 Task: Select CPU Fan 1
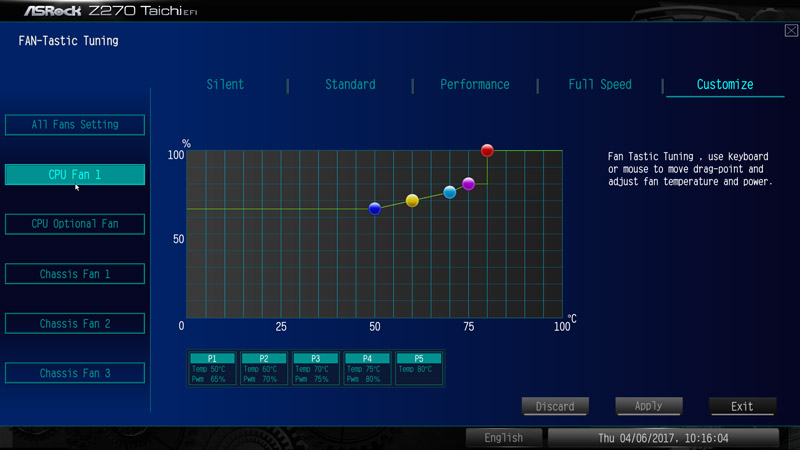coord(75,174)
